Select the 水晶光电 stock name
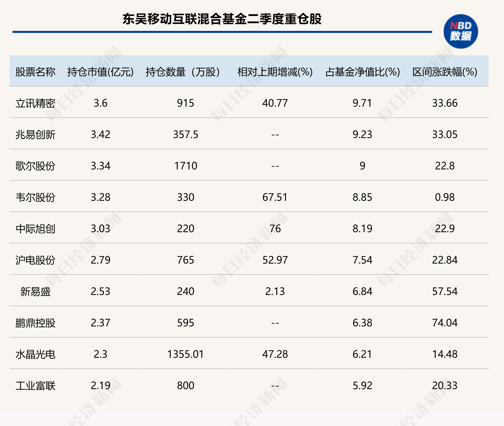This screenshot has width=504, height=426. [35, 354]
